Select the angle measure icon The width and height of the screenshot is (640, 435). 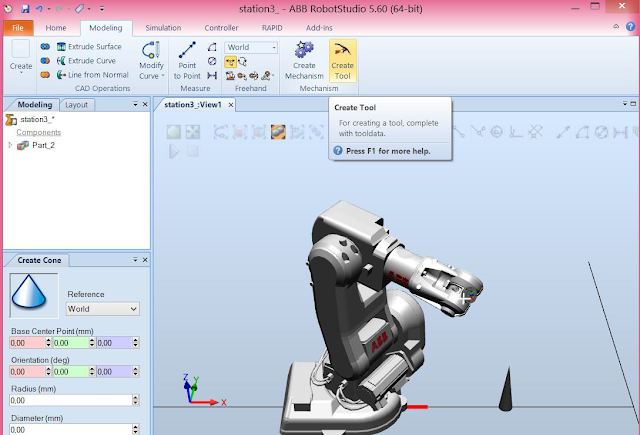pos(212,47)
